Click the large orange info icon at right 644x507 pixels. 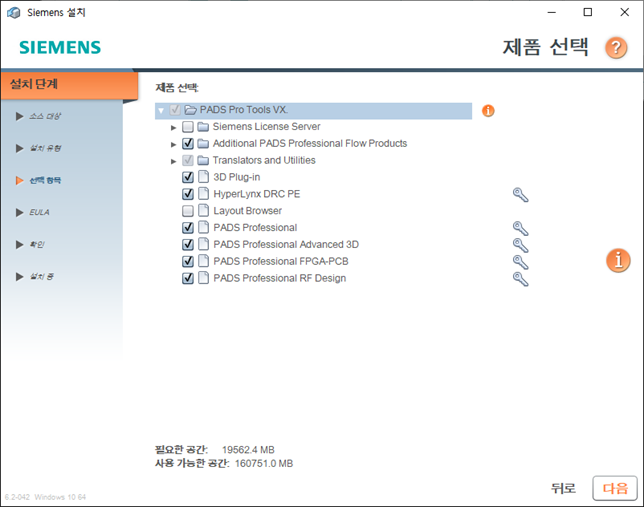pos(618,260)
